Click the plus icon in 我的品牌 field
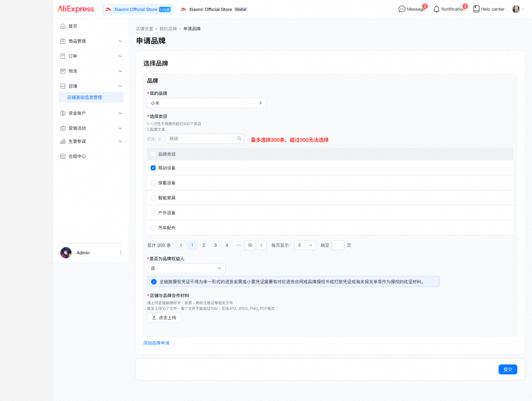Viewport: 532px width, 401px height. [x=260, y=103]
